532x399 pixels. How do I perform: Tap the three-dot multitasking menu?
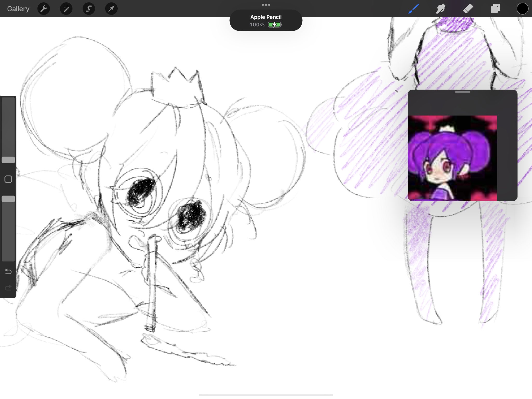266,5
